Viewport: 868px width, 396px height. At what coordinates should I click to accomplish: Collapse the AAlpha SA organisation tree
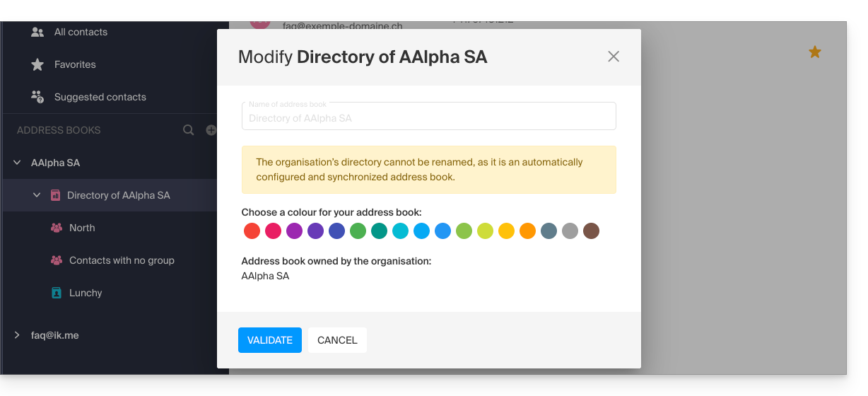(17, 163)
